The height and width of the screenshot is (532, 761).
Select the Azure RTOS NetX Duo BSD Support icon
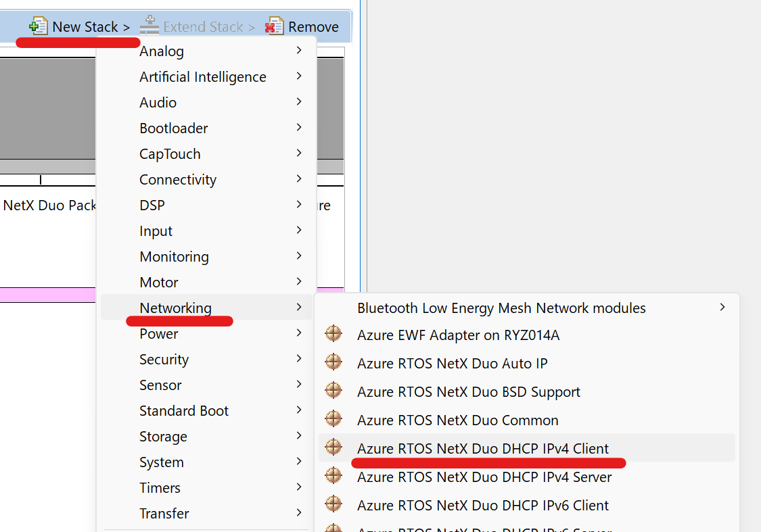[333, 390]
